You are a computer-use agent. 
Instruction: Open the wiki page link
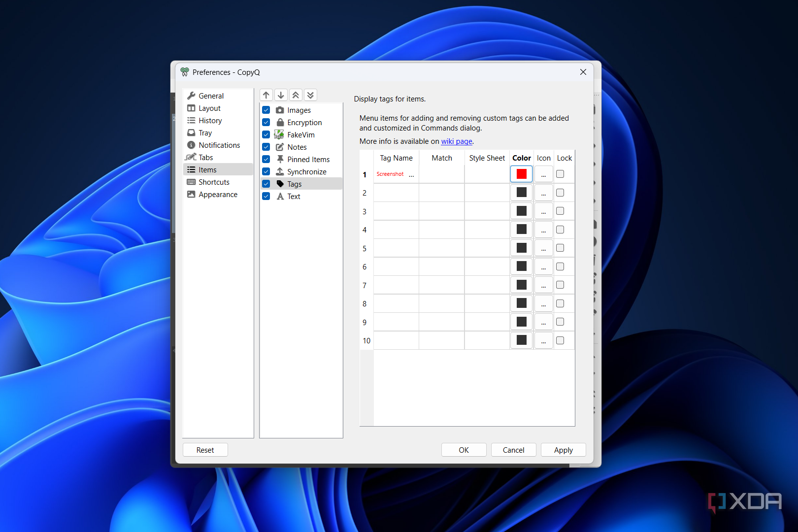[456, 141]
